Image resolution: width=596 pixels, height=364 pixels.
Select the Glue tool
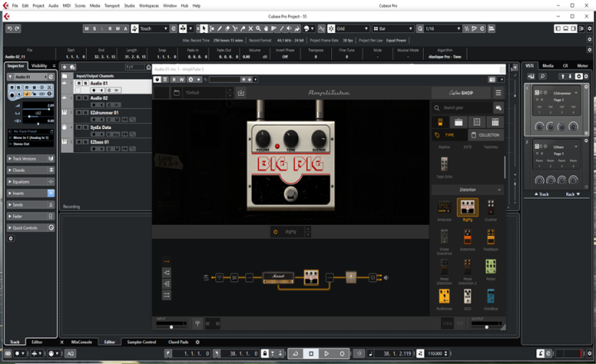243,28
